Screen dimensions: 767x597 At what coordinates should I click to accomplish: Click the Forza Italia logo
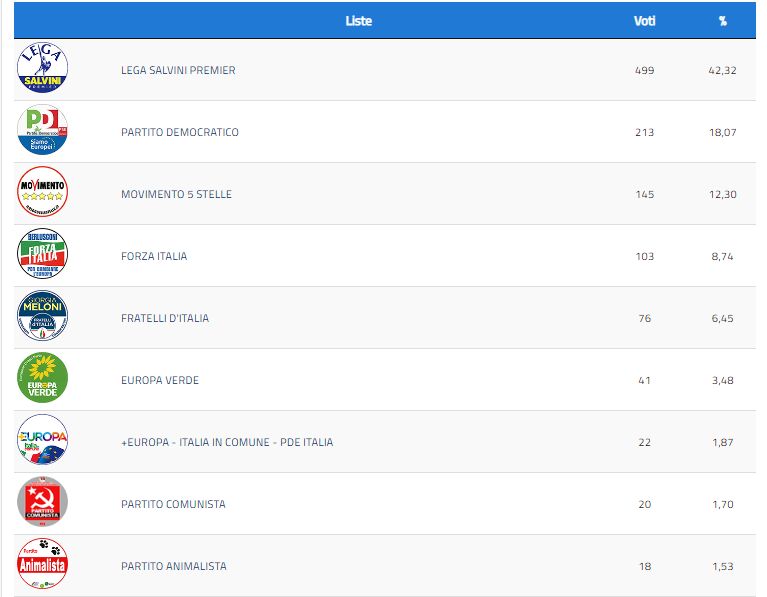pyautogui.click(x=42, y=256)
